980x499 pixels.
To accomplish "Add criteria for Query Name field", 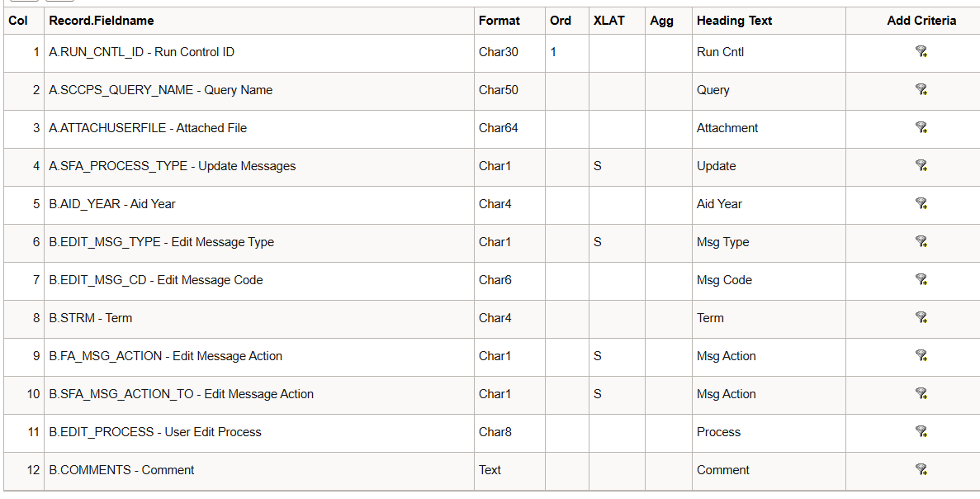I will pos(921,90).
